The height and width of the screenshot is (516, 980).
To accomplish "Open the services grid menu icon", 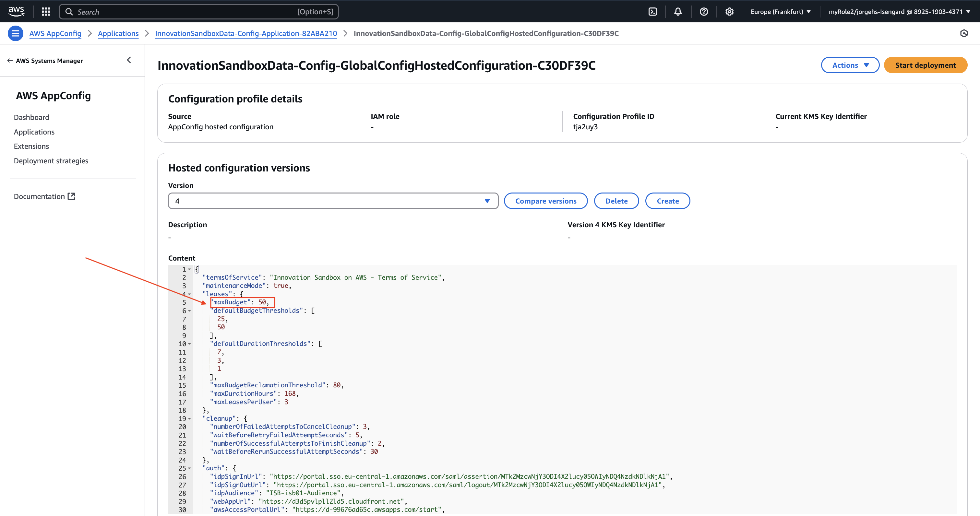I will (46, 12).
